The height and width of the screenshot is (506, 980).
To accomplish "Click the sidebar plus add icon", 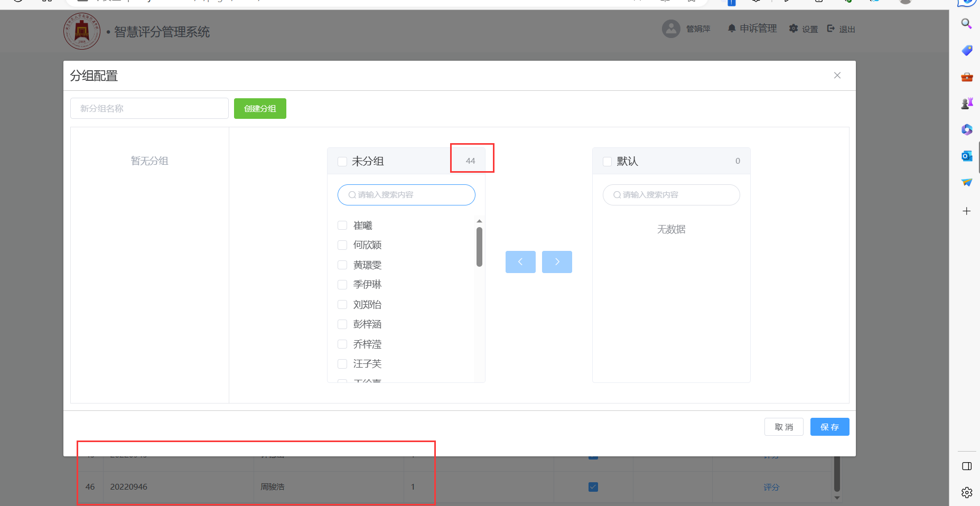I will [967, 211].
